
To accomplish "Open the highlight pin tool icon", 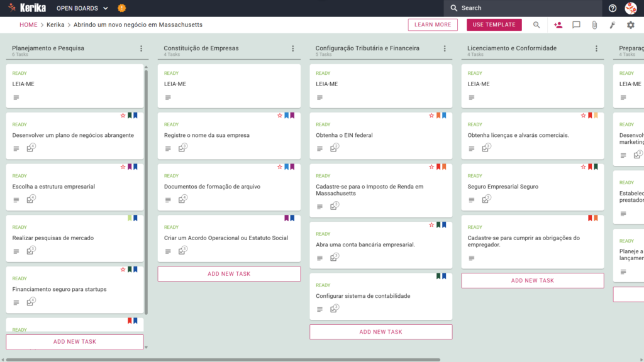I will (x=613, y=25).
